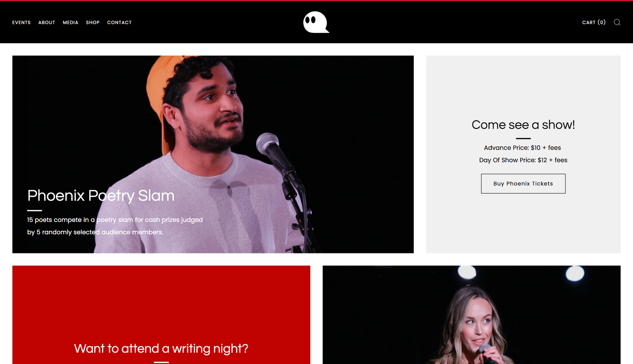This screenshot has width=633, height=364.
Task: Click the Phoenix Poetry Slam heading
Action: click(x=101, y=196)
